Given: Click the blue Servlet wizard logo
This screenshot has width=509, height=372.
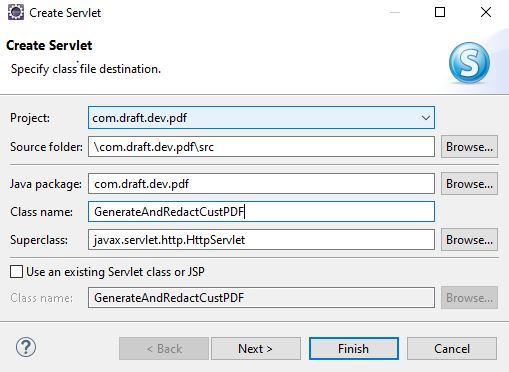Looking at the screenshot, I should [x=469, y=63].
